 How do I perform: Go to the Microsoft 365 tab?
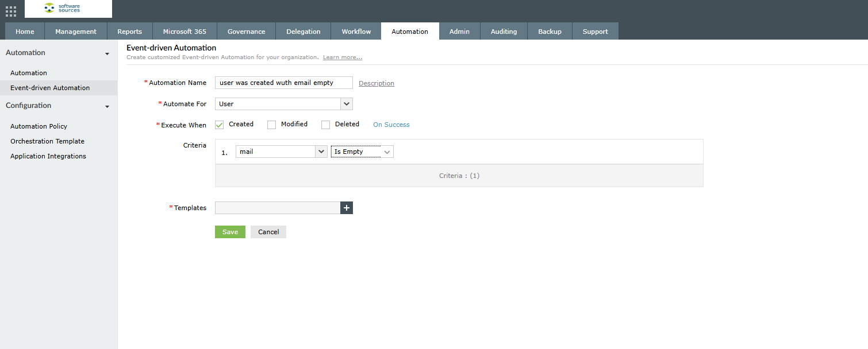(185, 32)
